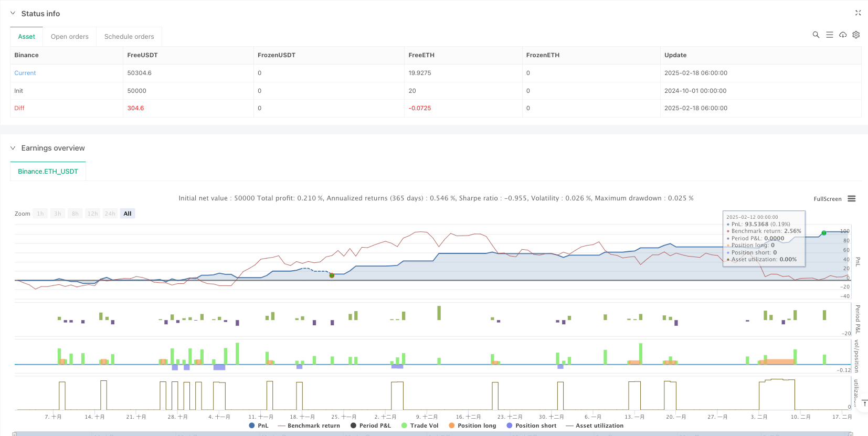
Task: Collapse the Status info section
Action: (13, 14)
